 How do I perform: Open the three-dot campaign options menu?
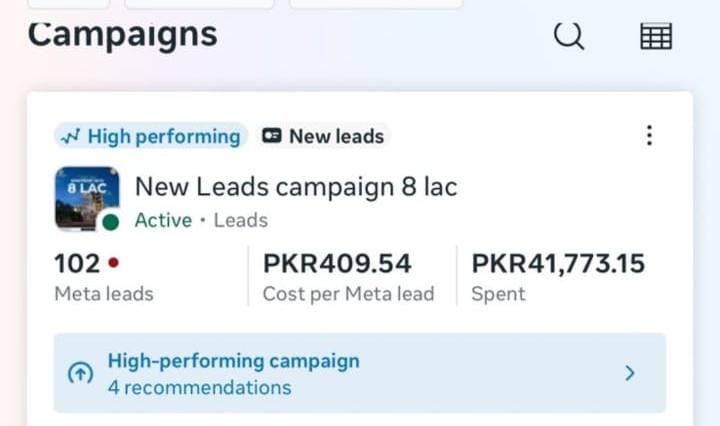pos(649,136)
